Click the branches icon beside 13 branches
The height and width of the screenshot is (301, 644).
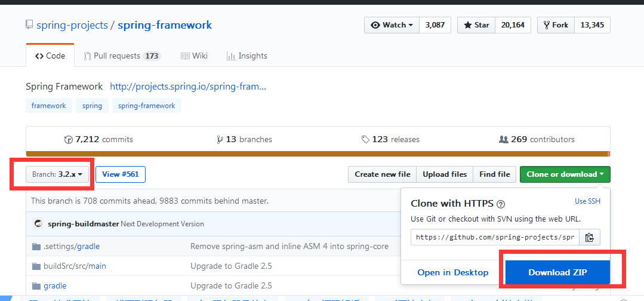point(220,140)
